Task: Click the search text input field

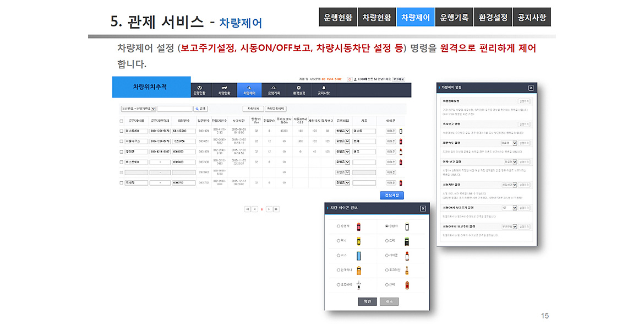Action: (175, 109)
